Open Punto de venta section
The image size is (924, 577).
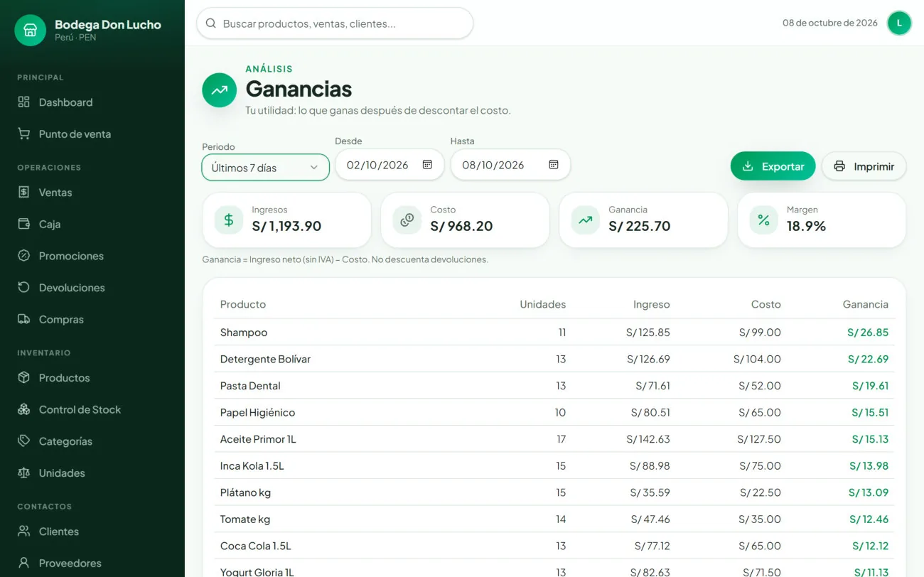[92, 134]
